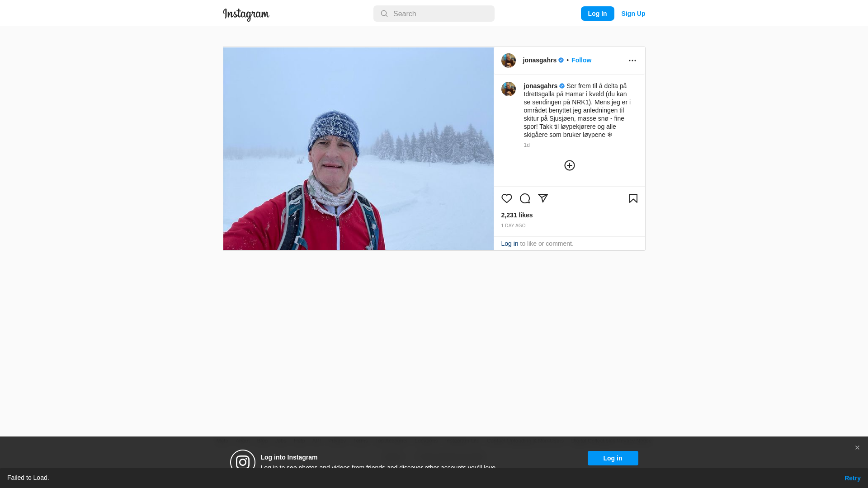The height and width of the screenshot is (488, 868).
Task: Open the Sign Up link
Action: coord(633,14)
